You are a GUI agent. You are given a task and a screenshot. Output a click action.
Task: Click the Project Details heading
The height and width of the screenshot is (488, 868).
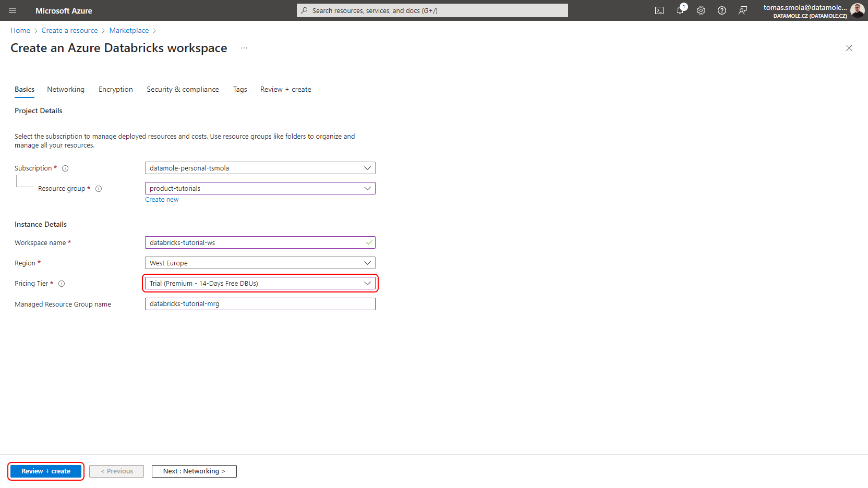(39, 111)
